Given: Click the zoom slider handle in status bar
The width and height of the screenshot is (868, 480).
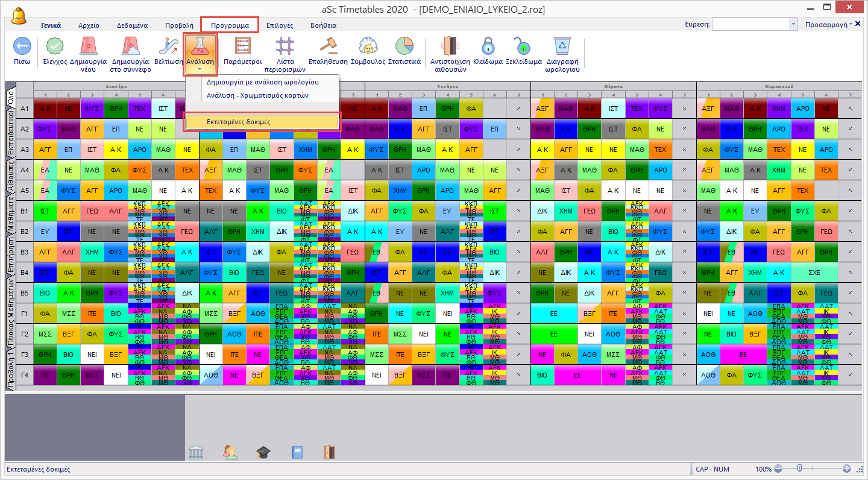Looking at the screenshot, I should coord(799,469).
